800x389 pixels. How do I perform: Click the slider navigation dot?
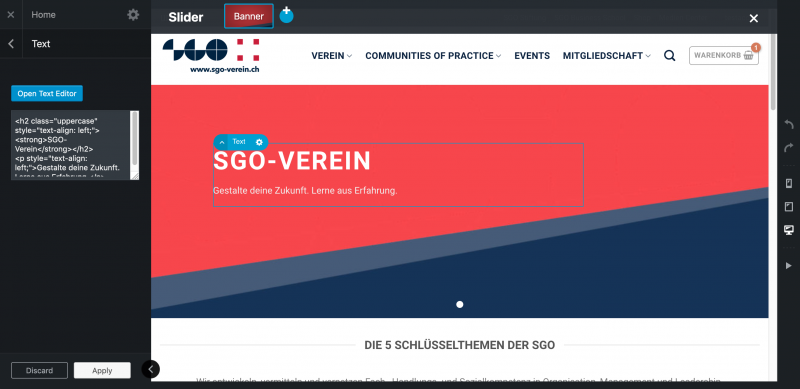(460, 305)
